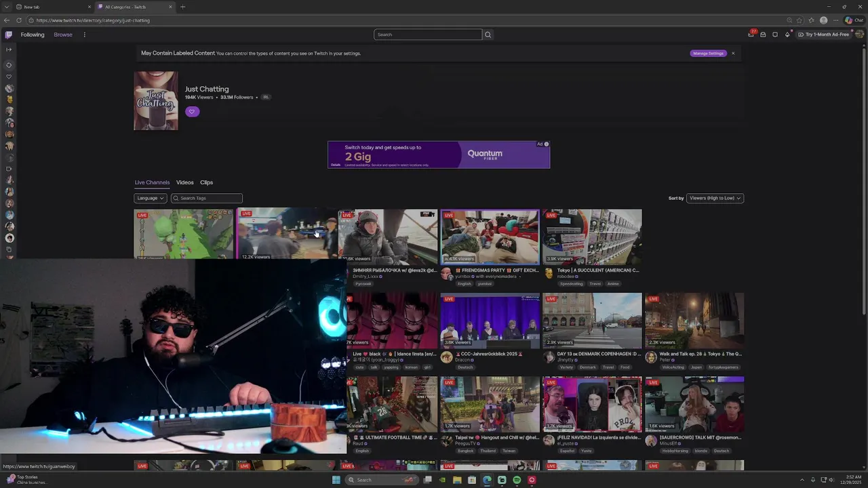Viewport: 868px width, 488px height.
Task: Click in the browser address bar URL
Action: pyautogui.click(x=93, y=20)
